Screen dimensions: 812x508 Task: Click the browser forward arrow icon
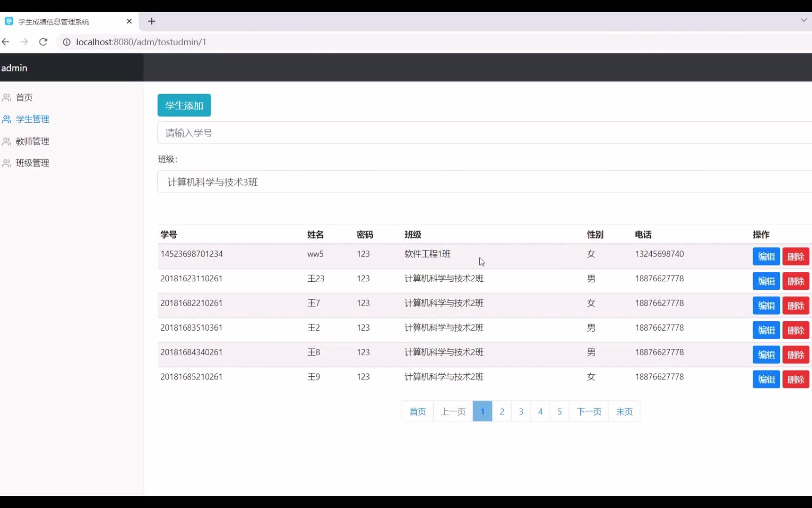(x=24, y=42)
